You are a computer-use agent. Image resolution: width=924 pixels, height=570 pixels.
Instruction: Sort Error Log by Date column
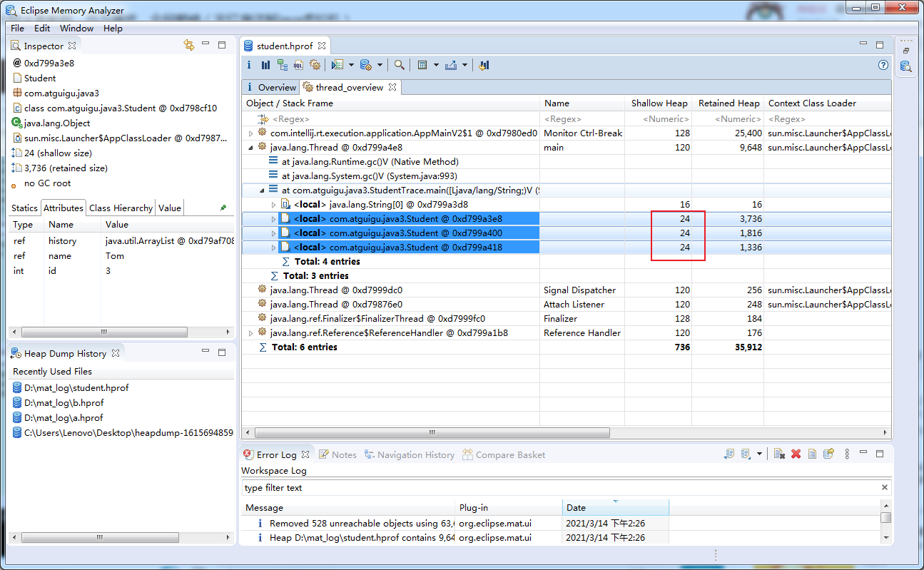[x=615, y=508]
